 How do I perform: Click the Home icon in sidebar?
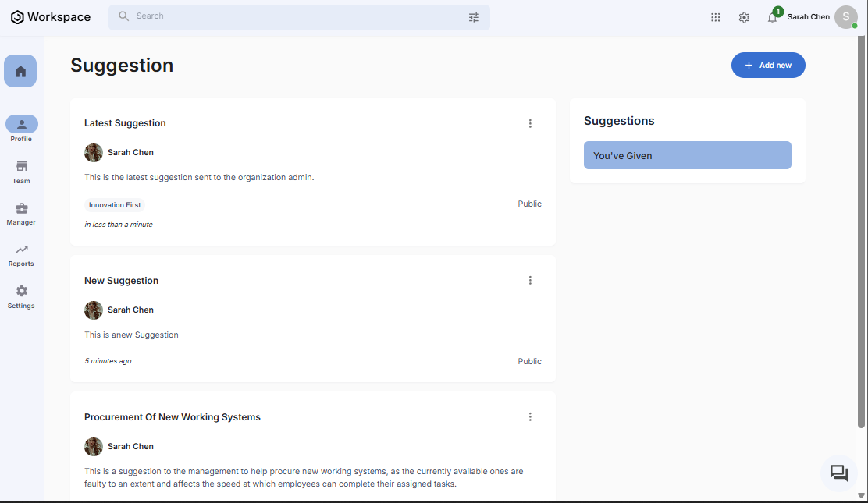[20, 71]
